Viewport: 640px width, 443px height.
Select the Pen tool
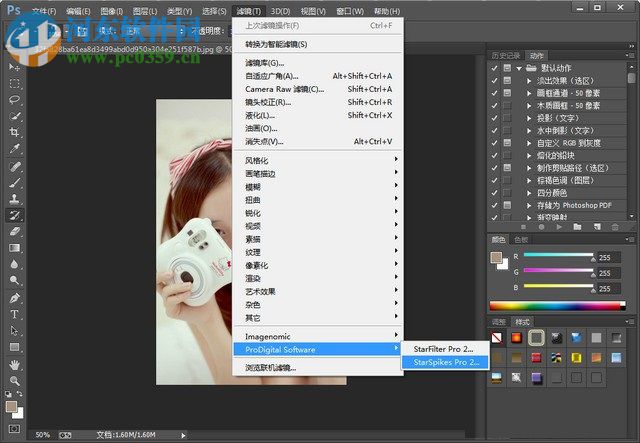(x=14, y=298)
